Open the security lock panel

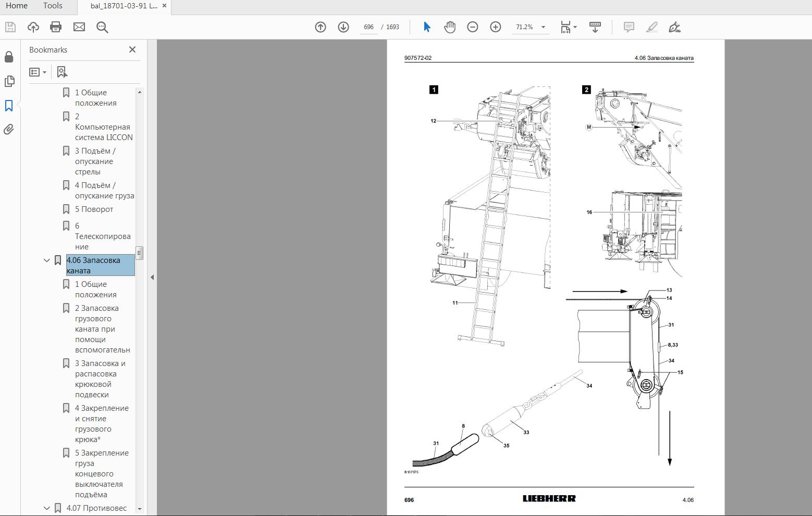[9, 57]
